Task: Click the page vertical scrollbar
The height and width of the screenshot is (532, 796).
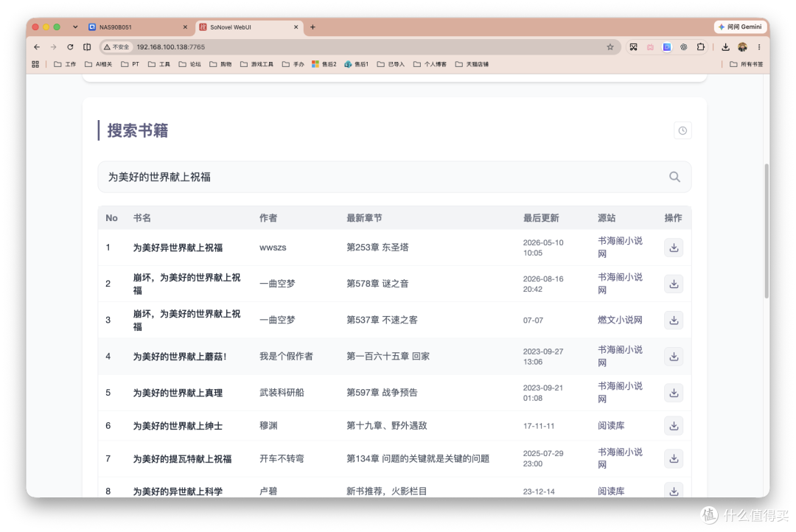Action: pyautogui.click(x=767, y=231)
